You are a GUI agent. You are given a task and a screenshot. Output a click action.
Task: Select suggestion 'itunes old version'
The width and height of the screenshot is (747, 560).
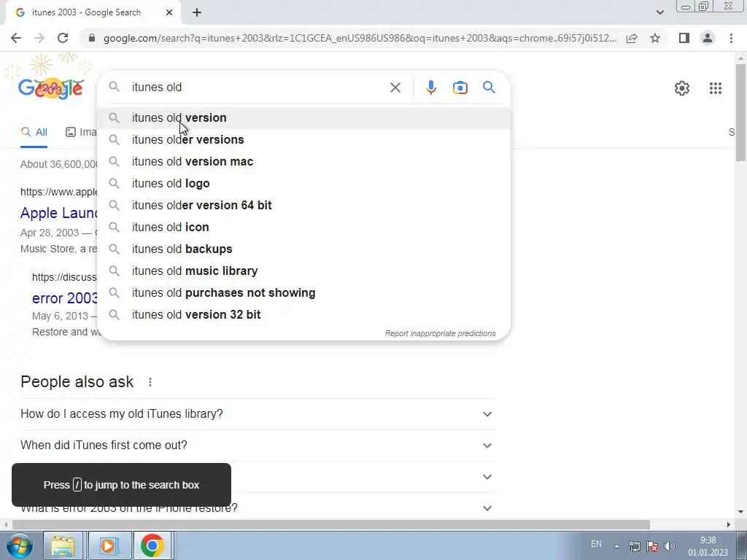point(304,117)
